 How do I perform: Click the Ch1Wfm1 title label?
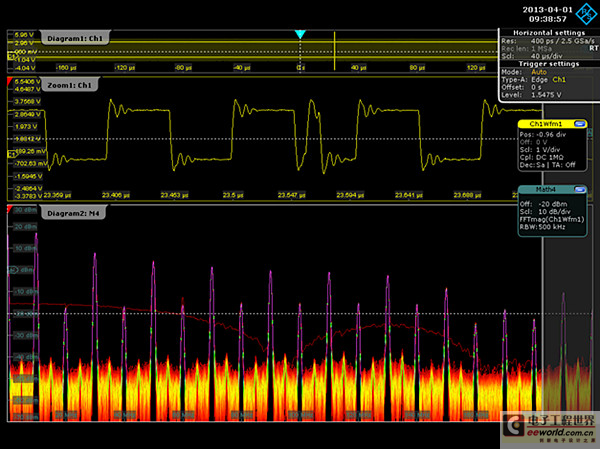click(x=546, y=124)
